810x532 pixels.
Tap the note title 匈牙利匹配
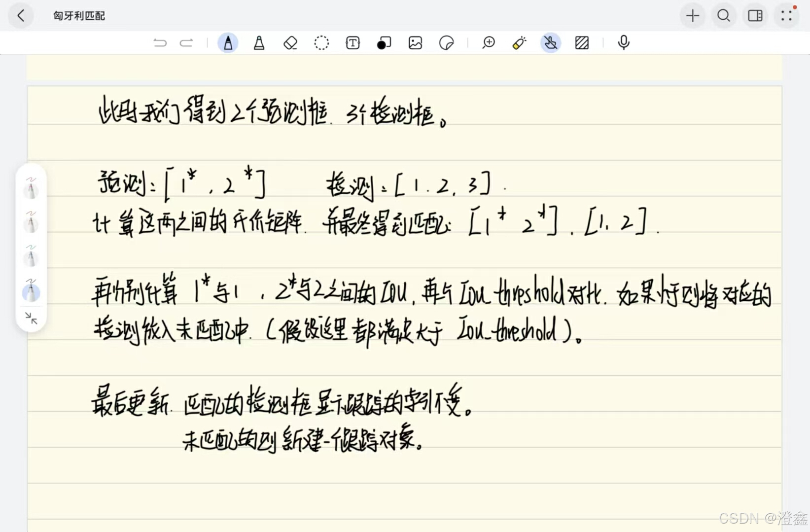[79, 15]
